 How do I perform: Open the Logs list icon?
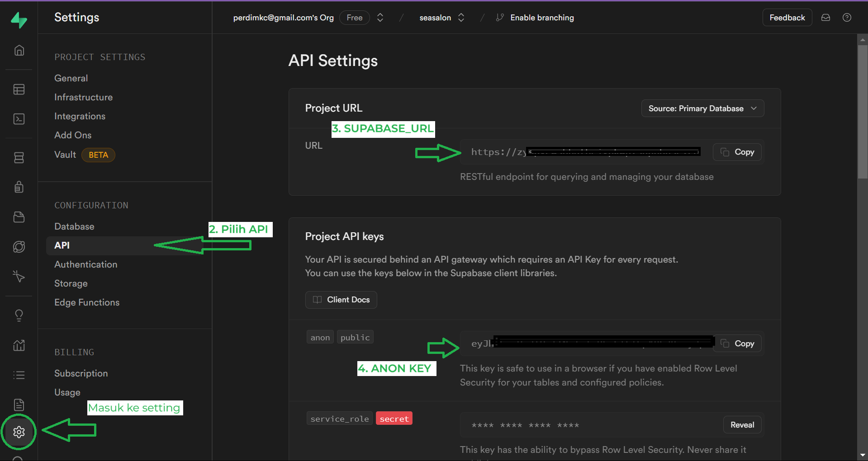point(19,375)
